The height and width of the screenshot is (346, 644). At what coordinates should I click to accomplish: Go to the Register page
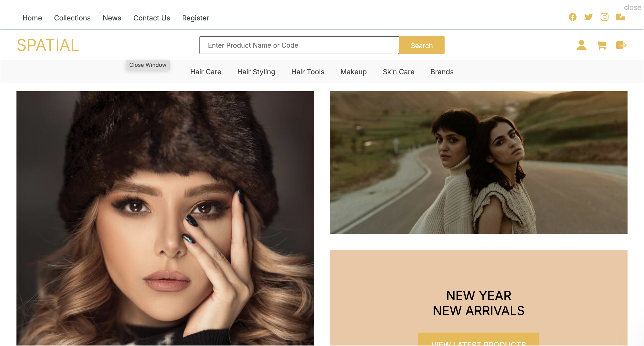point(195,18)
